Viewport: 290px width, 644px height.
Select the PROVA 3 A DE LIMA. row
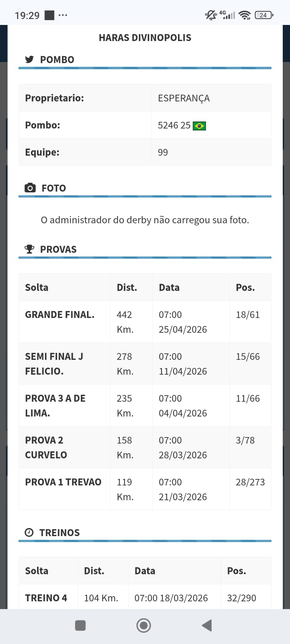click(x=145, y=406)
